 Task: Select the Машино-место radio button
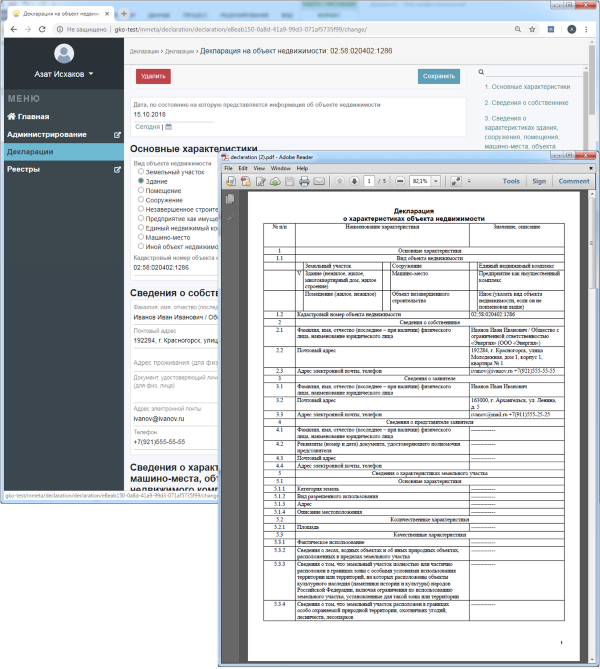pos(141,237)
